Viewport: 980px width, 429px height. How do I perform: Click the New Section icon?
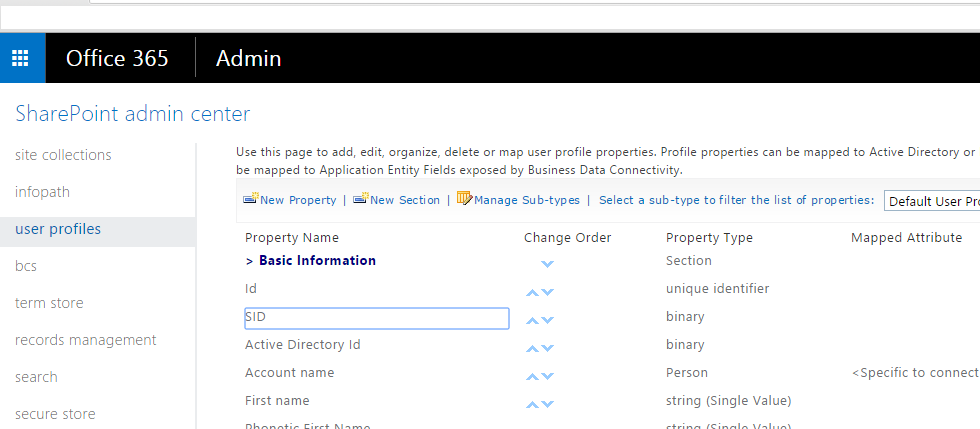(x=361, y=199)
